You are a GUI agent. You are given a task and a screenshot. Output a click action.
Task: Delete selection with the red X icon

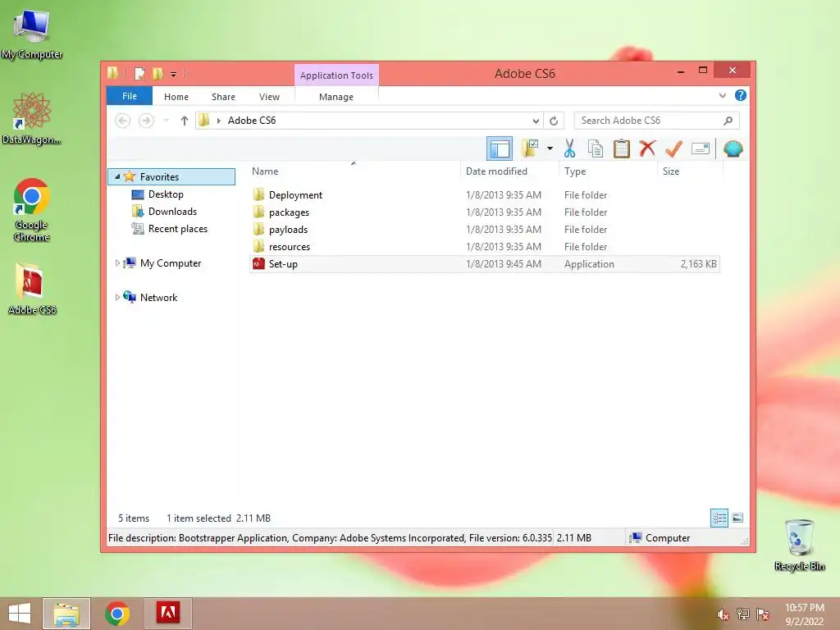(x=647, y=148)
